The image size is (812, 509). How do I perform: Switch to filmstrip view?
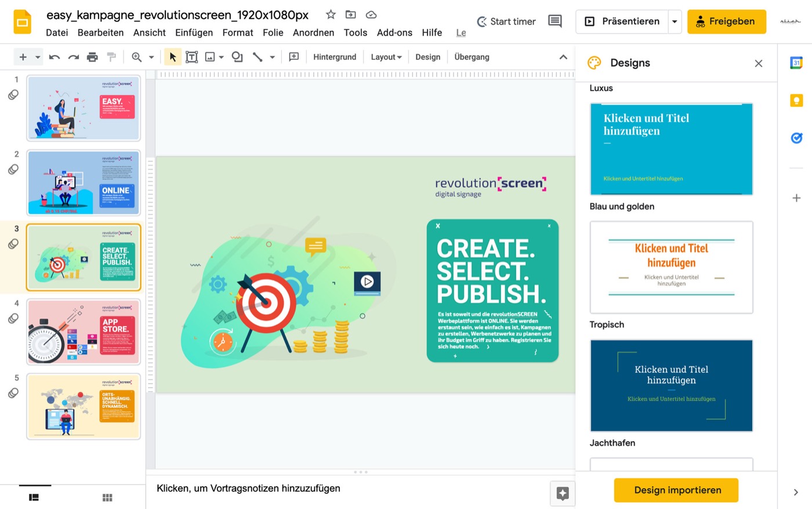point(34,497)
